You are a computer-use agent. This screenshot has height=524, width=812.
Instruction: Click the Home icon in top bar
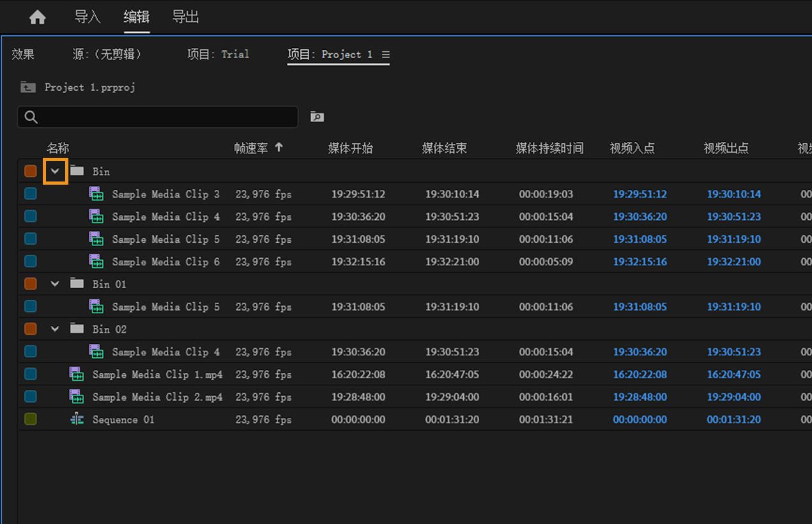point(38,18)
